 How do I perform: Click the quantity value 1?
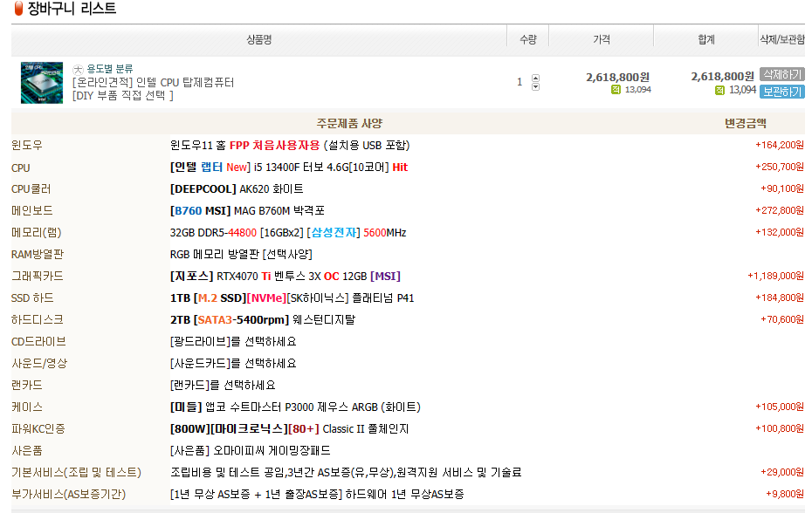click(x=520, y=82)
